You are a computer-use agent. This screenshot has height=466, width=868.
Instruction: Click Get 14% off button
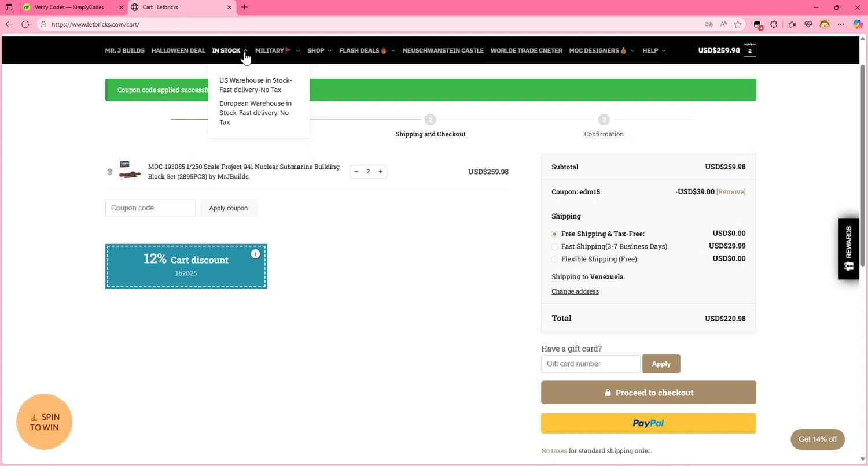[x=817, y=439]
